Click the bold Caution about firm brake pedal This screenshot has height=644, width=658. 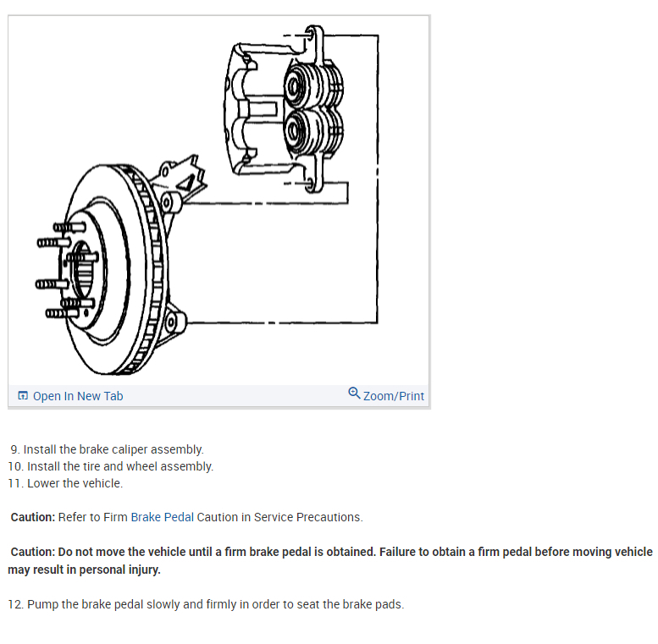coord(330,560)
